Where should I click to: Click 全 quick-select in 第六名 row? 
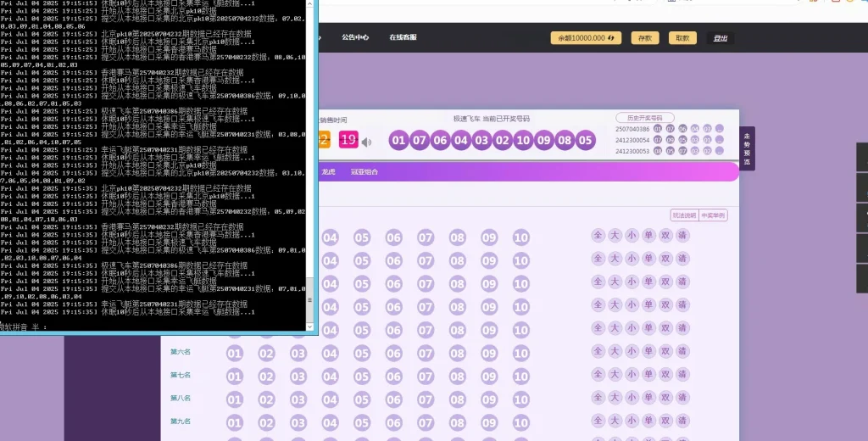point(598,352)
